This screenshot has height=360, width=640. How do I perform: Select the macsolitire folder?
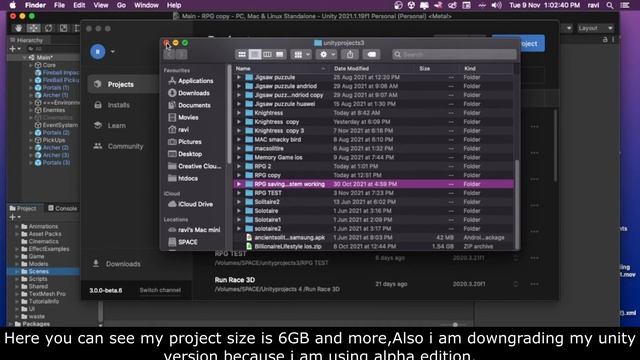click(373, 149)
